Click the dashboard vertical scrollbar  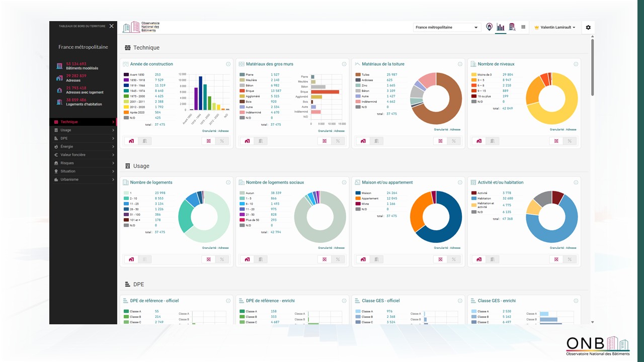coord(592,68)
